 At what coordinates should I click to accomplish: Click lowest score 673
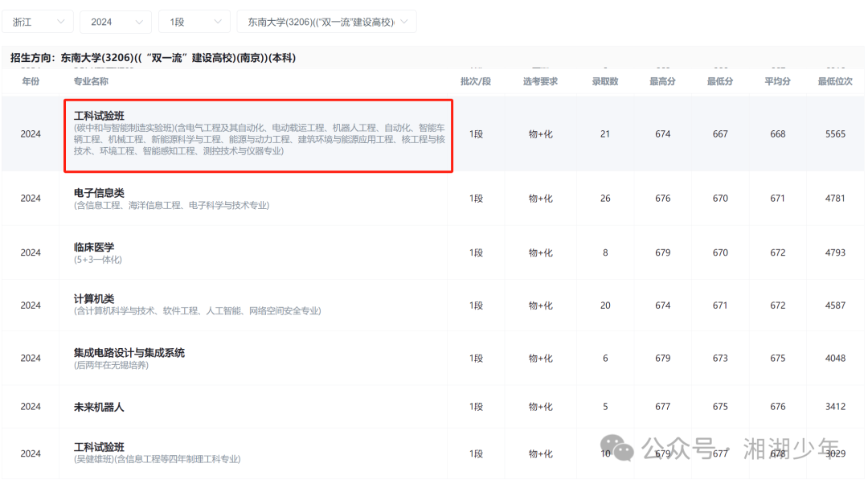tap(720, 359)
